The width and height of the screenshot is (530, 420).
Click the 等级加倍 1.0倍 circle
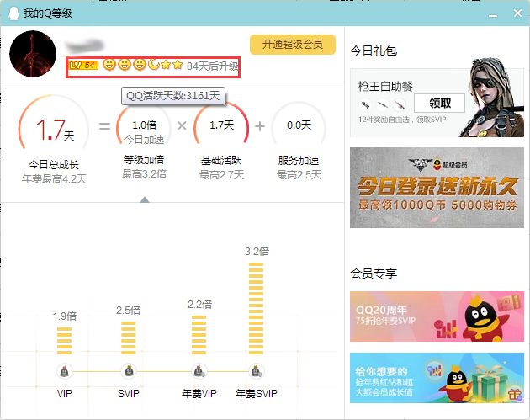coord(144,130)
